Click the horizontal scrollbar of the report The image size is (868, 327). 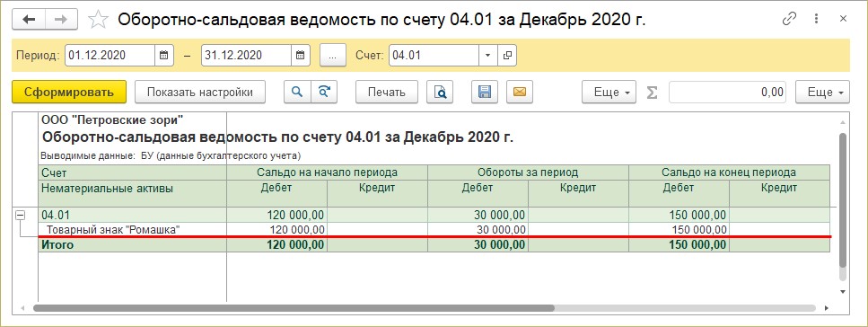[294, 307]
